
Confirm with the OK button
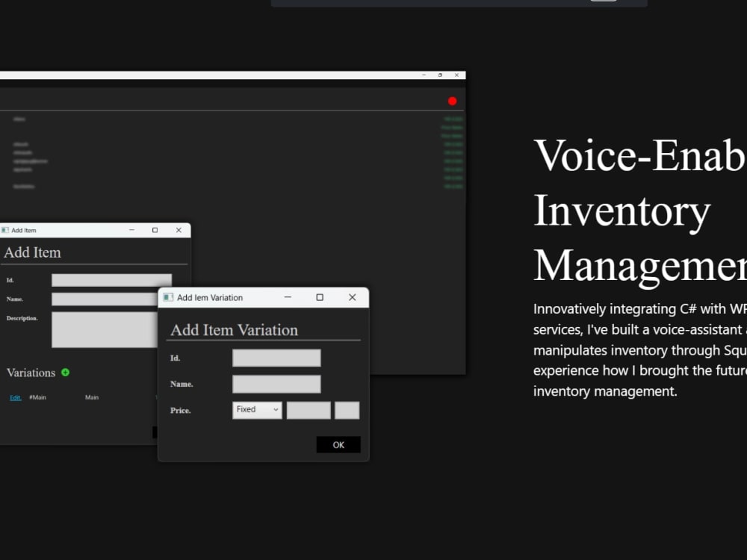point(338,445)
